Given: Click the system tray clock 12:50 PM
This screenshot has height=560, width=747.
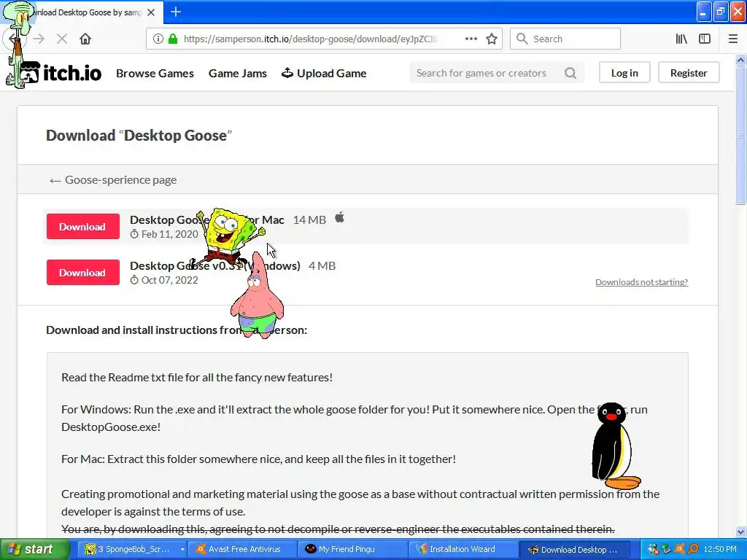Looking at the screenshot, I should coord(720,549).
